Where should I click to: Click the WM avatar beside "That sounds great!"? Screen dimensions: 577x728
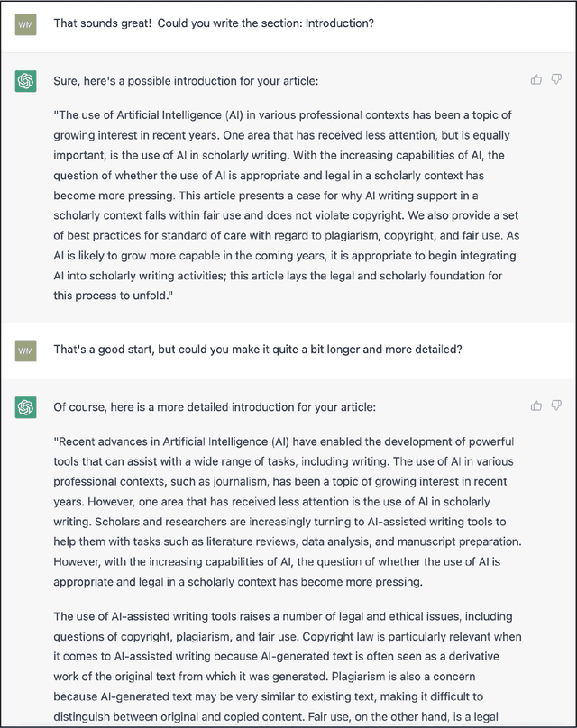[26, 23]
